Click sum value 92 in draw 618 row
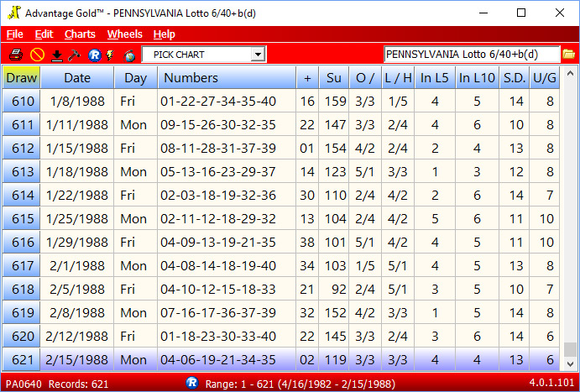The height and width of the screenshot is (392, 580). coord(334,290)
